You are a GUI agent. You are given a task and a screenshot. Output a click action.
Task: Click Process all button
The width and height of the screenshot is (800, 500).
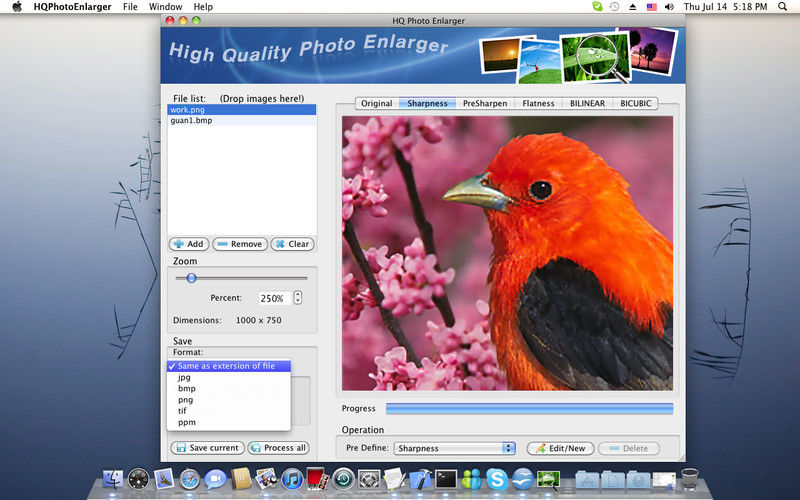279,448
